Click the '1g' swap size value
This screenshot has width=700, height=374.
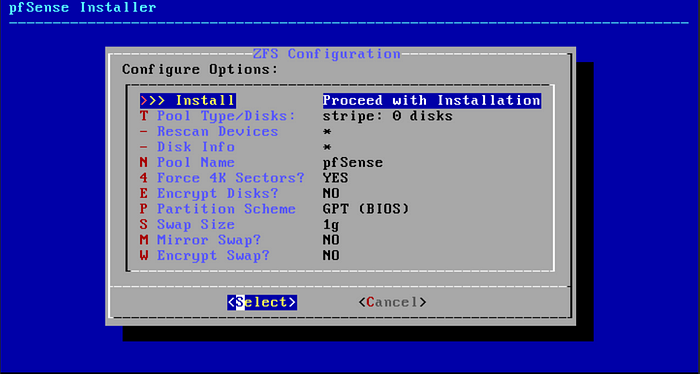(x=331, y=224)
